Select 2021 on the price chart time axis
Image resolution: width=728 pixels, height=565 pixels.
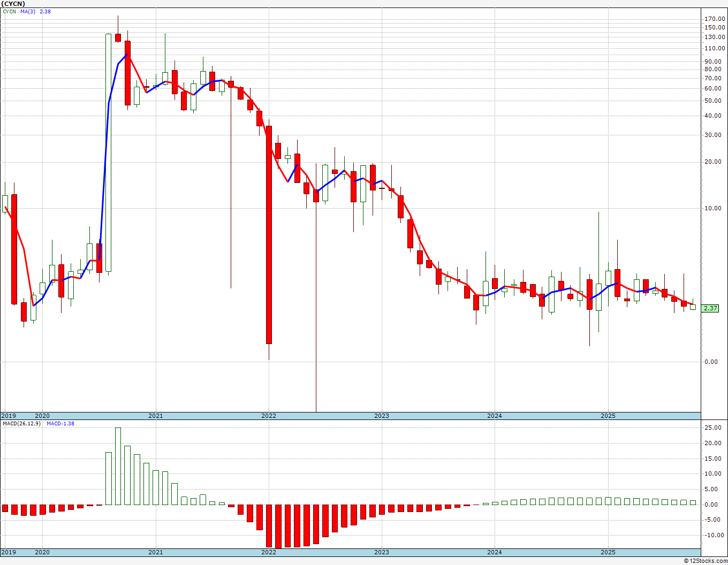click(156, 416)
